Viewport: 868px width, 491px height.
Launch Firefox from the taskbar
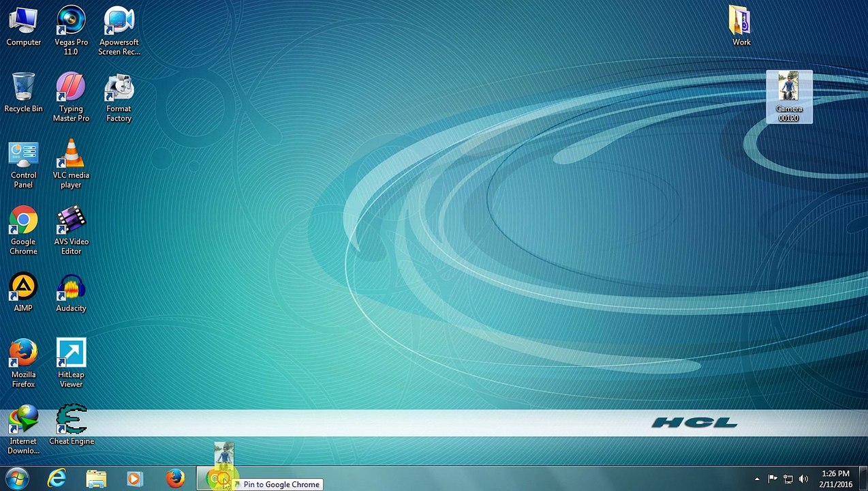pyautogui.click(x=175, y=479)
